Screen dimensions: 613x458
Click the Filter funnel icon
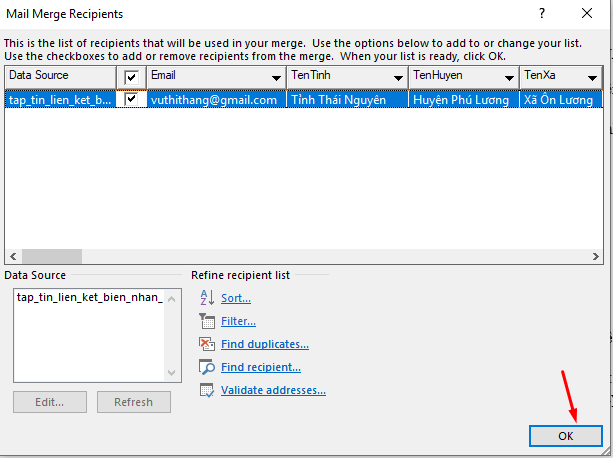[207, 321]
